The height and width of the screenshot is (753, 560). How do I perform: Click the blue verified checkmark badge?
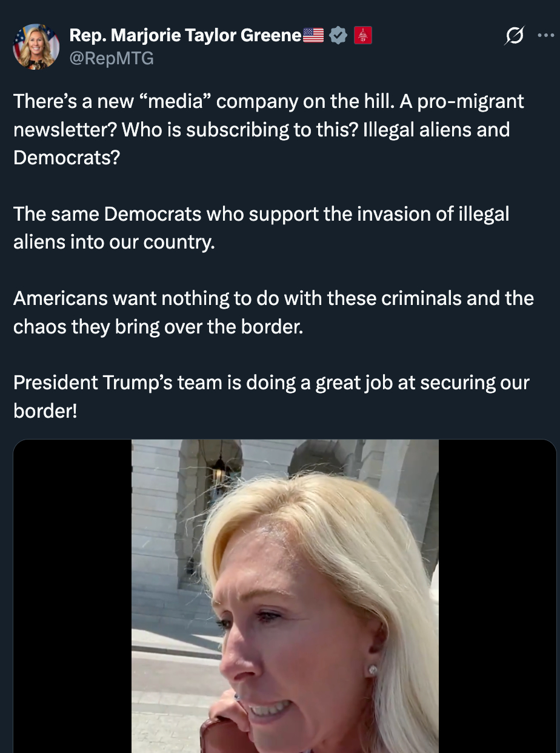coord(338,36)
